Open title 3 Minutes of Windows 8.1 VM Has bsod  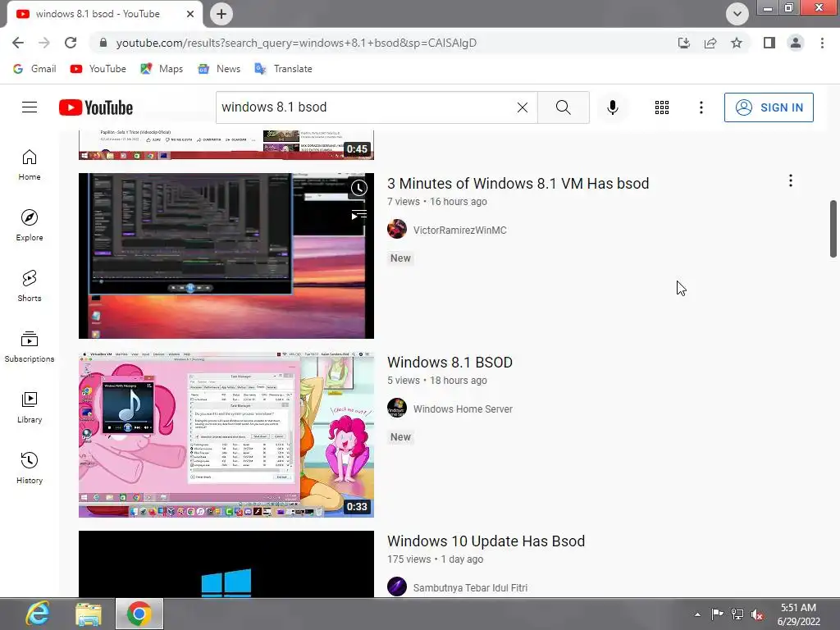(518, 183)
